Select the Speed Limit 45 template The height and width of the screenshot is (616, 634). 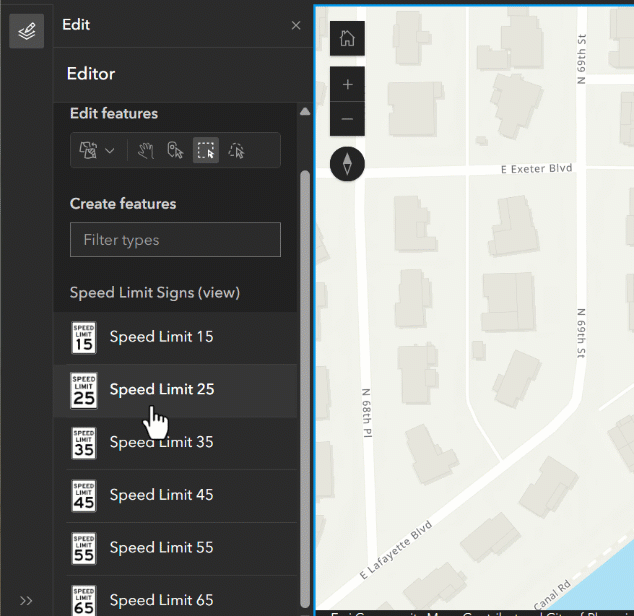[x=175, y=496]
